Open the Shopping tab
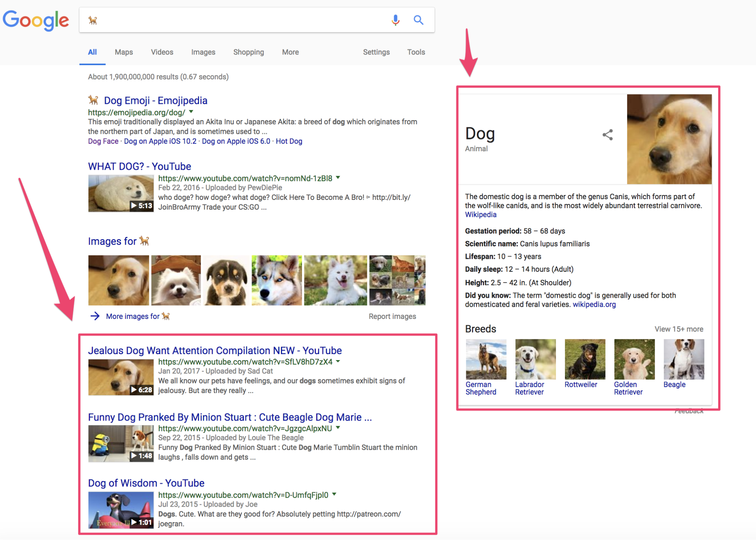Screen dimensions: 756x540 pos(248,52)
